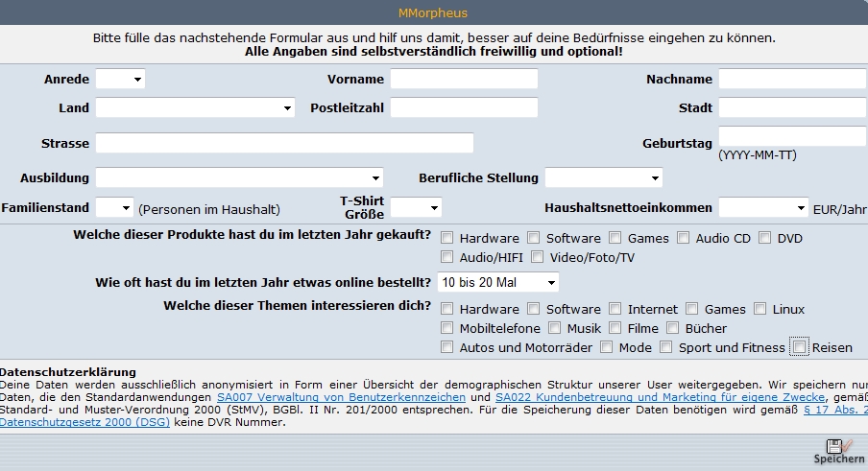
Task: Choose a T-Shirt Größe from the dropdown
Action: [x=416, y=208]
